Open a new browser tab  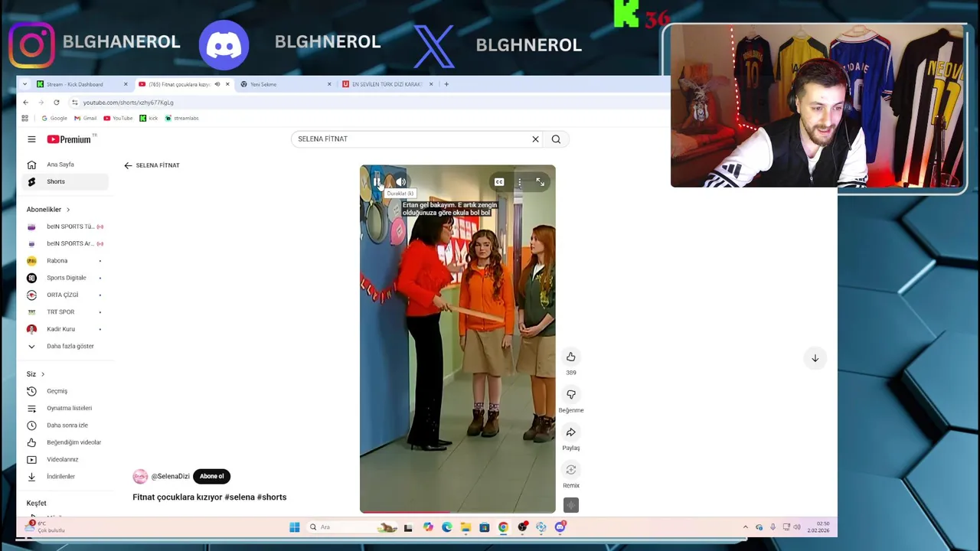(446, 84)
